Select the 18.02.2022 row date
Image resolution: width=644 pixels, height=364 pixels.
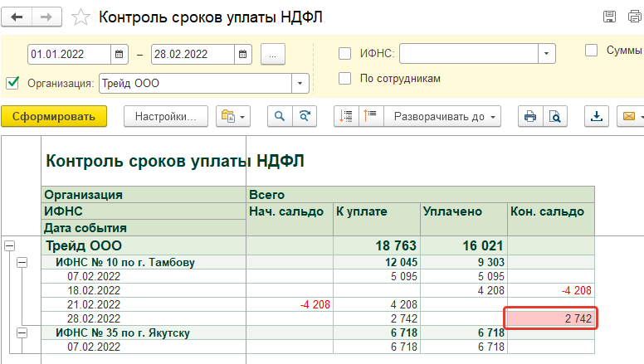tap(94, 290)
